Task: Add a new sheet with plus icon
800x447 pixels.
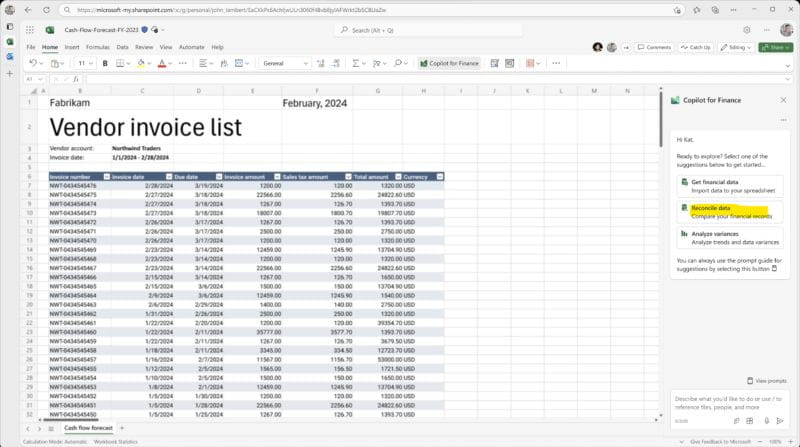Action: [122, 428]
